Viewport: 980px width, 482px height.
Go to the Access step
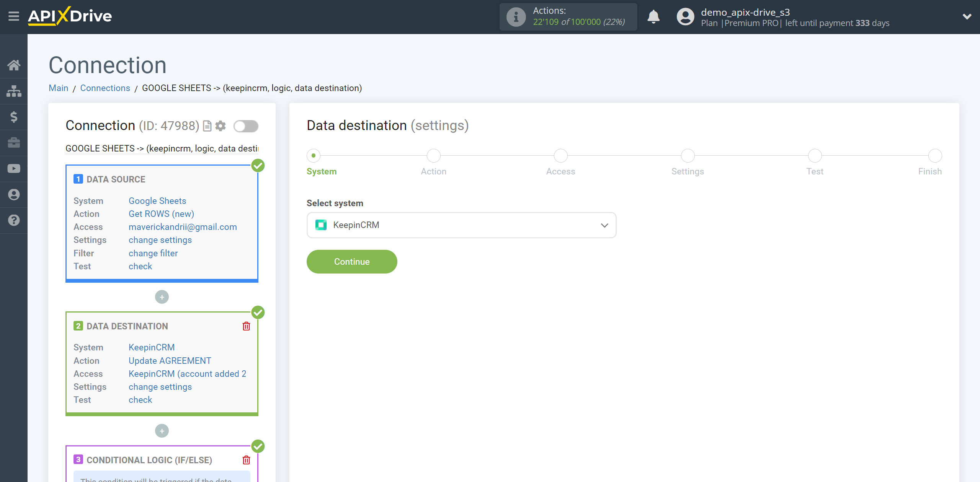(561, 156)
